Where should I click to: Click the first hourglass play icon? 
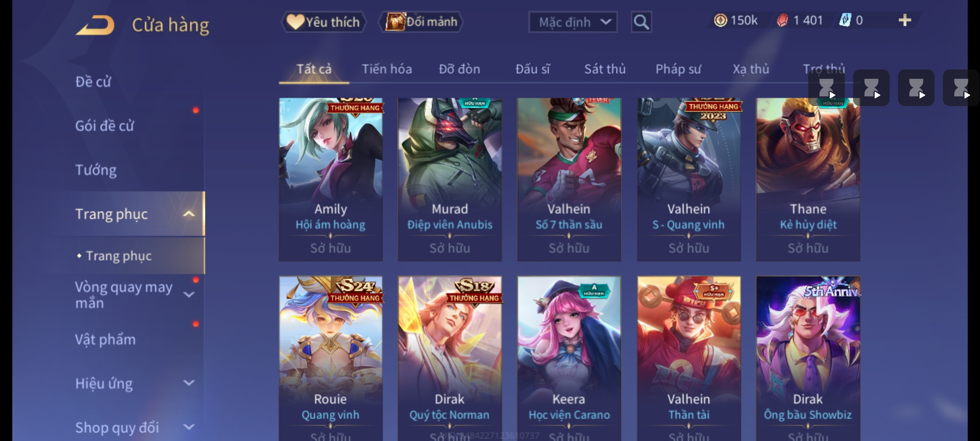click(826, 88)
